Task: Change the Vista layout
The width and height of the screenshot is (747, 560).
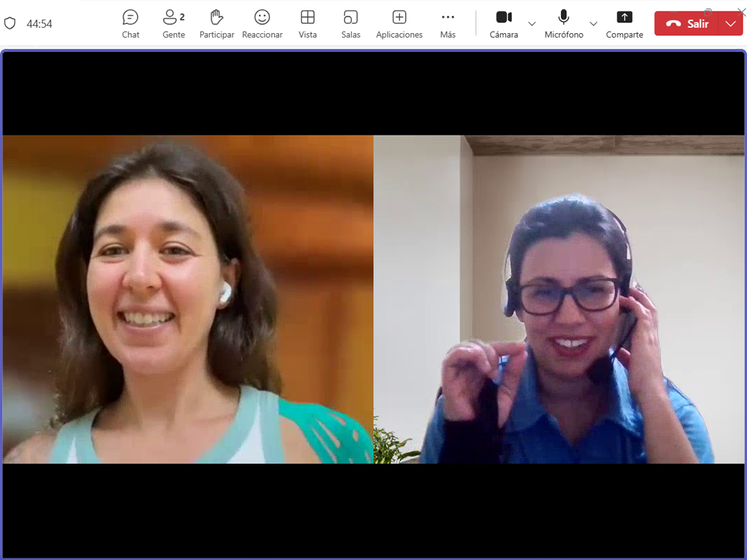Action: point(308,24)
